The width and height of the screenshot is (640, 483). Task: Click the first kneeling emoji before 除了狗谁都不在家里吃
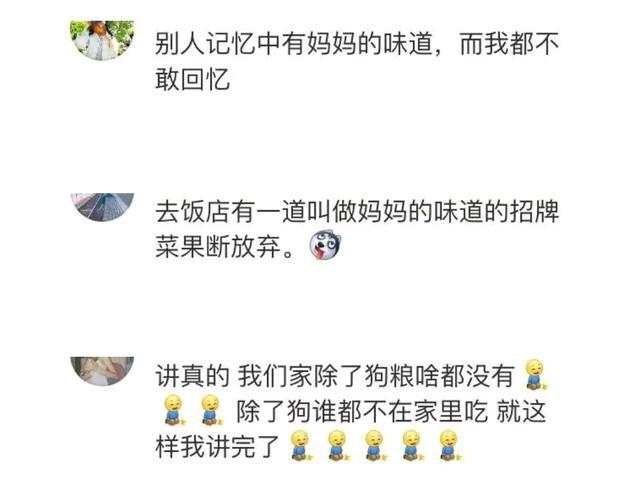pos(173,410)
